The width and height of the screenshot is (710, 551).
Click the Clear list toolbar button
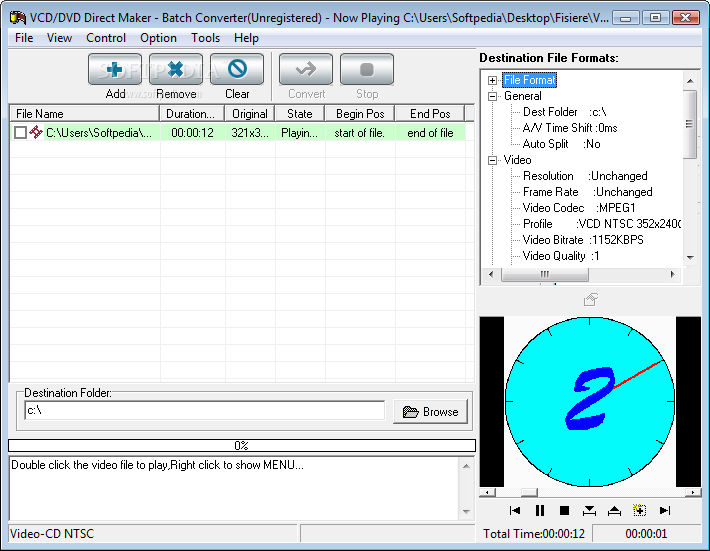tap(237, 69)
